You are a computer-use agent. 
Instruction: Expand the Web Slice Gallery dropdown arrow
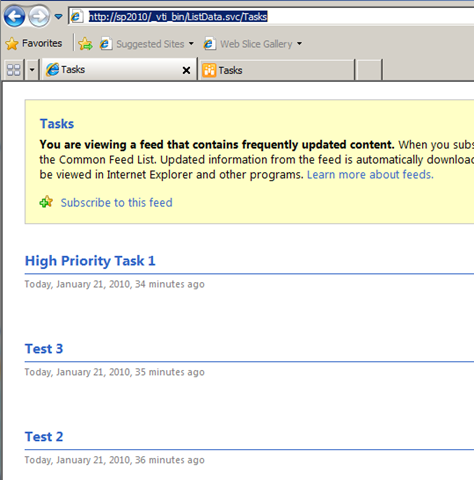point(299,44)
